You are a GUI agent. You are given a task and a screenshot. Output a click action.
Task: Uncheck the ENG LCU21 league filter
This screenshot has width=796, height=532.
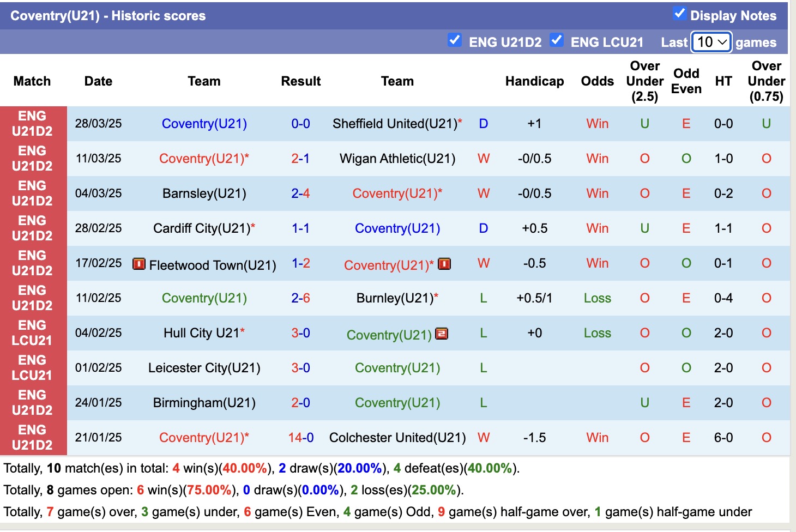coord(556,40)
